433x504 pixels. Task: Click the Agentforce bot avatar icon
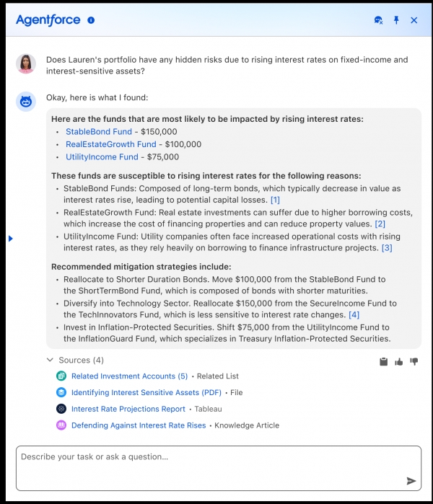click(26, 102)
